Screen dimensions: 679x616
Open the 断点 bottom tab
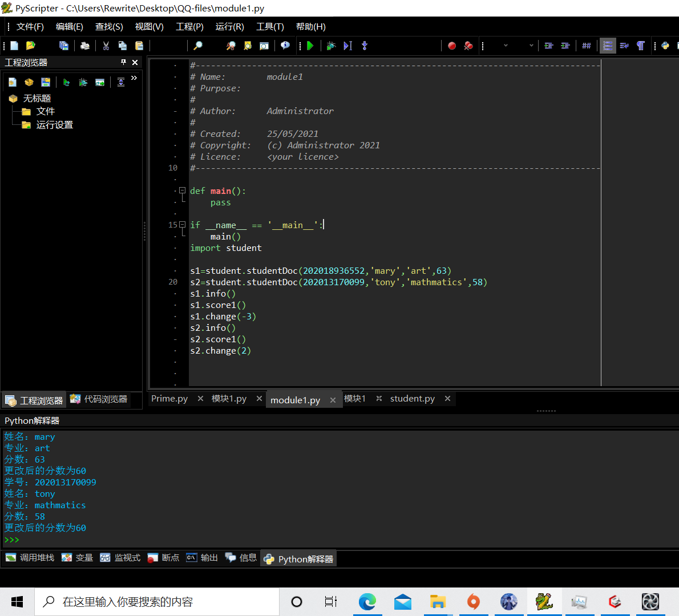[163, 558]
